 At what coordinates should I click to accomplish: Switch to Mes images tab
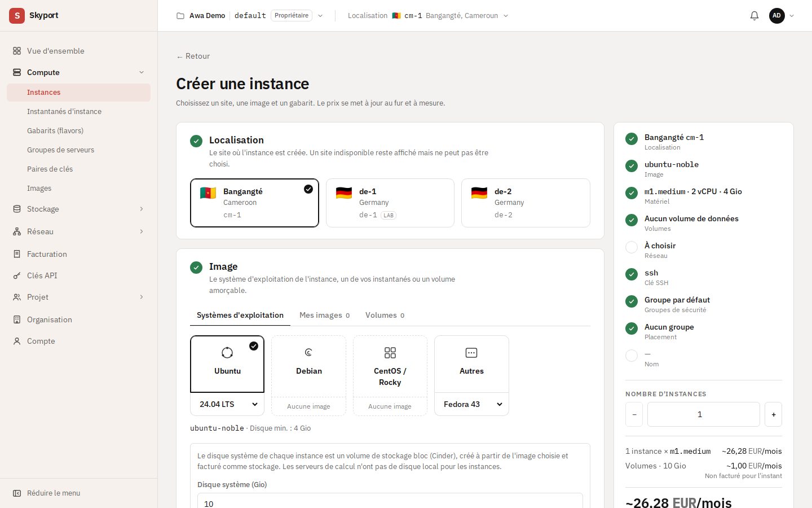[324, 315]
